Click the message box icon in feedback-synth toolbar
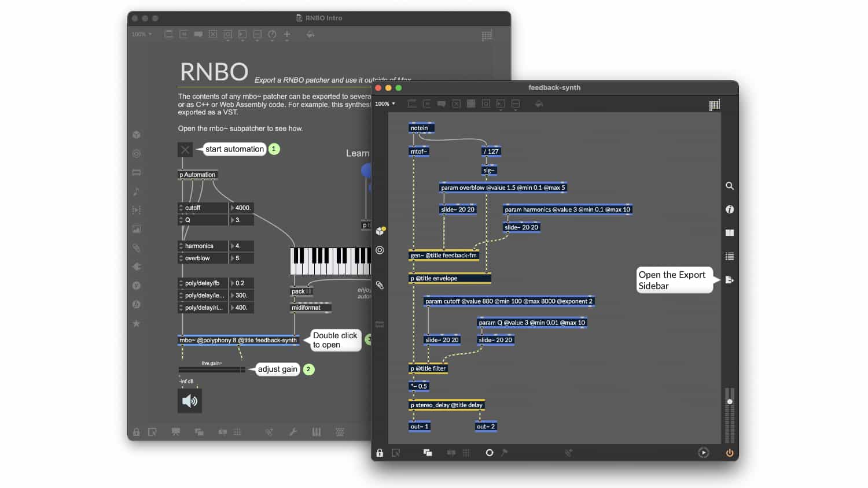This screenshot has height=488, width=868. (x=427, y=103)
